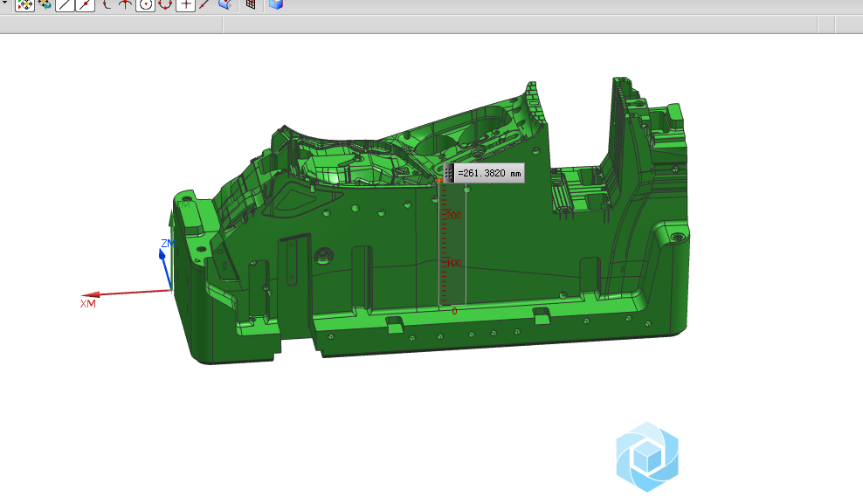The width and height of the screenshot is (863, 504).
Task: Enable the Point on Face snap
Action: point(224,4)
